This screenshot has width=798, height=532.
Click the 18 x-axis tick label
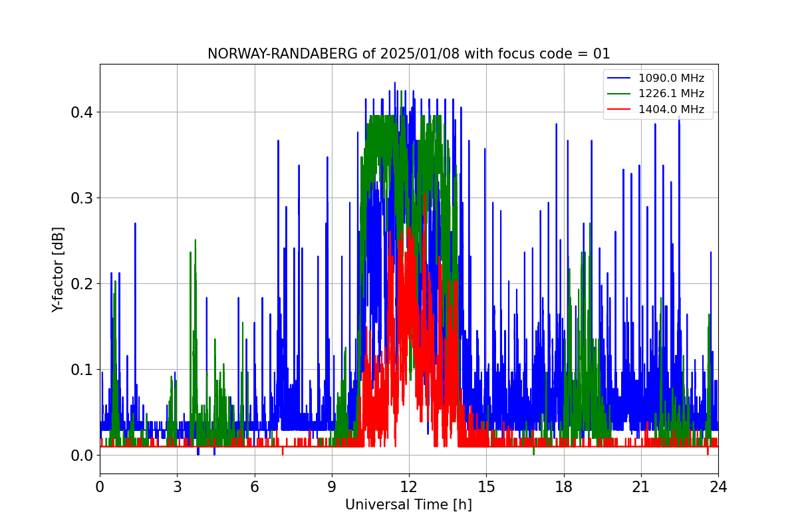[x=564, y=487]
